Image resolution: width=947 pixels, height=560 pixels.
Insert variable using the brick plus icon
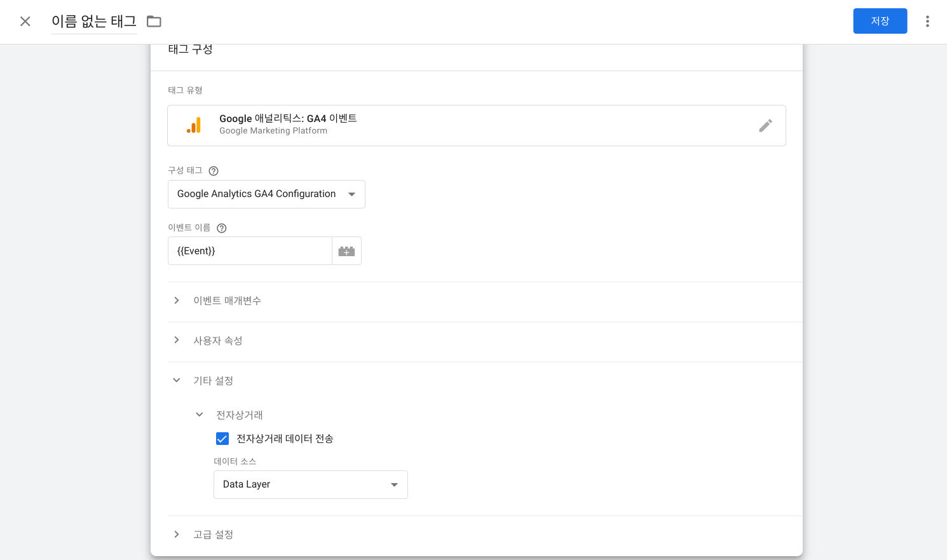click(346, 251)
